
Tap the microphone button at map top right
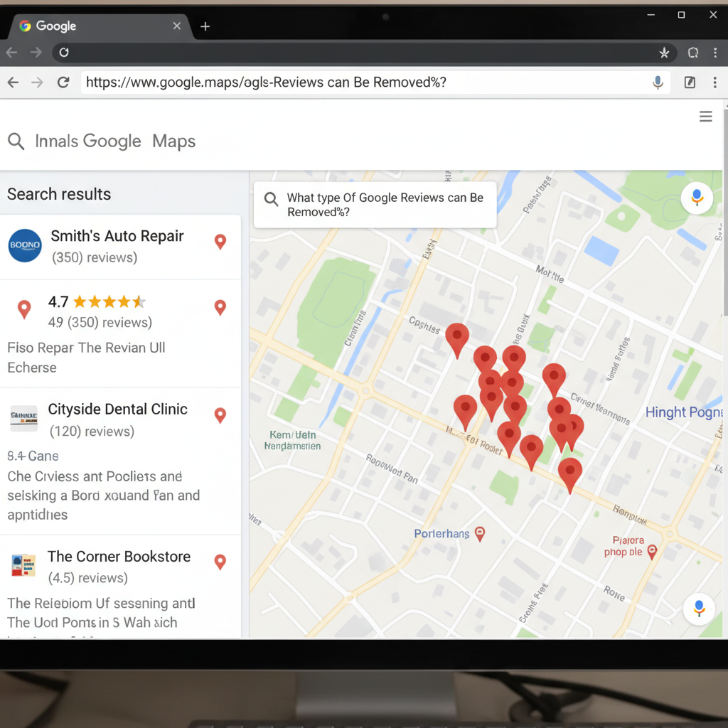[697, 198]
